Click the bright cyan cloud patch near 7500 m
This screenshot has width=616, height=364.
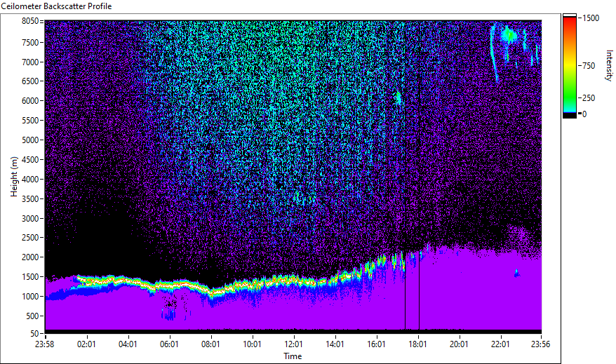pyautogui.click(x=509, y=36)
